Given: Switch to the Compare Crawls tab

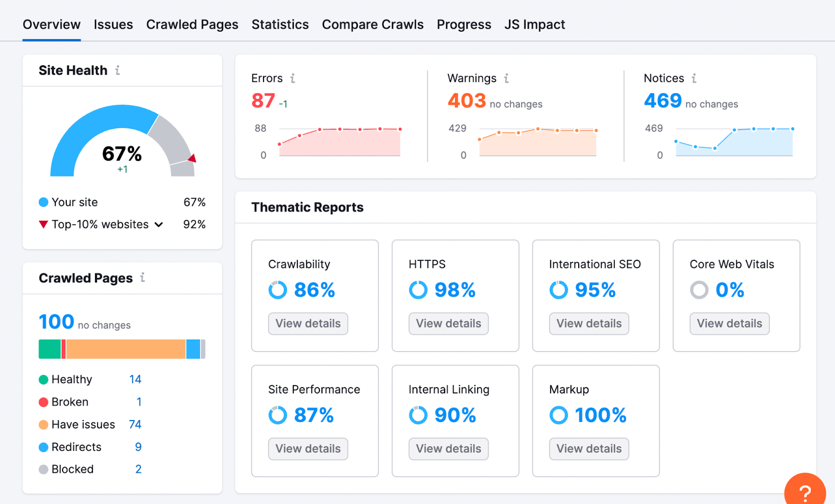Looking at the screenshot, I should (x=373, y=24).
